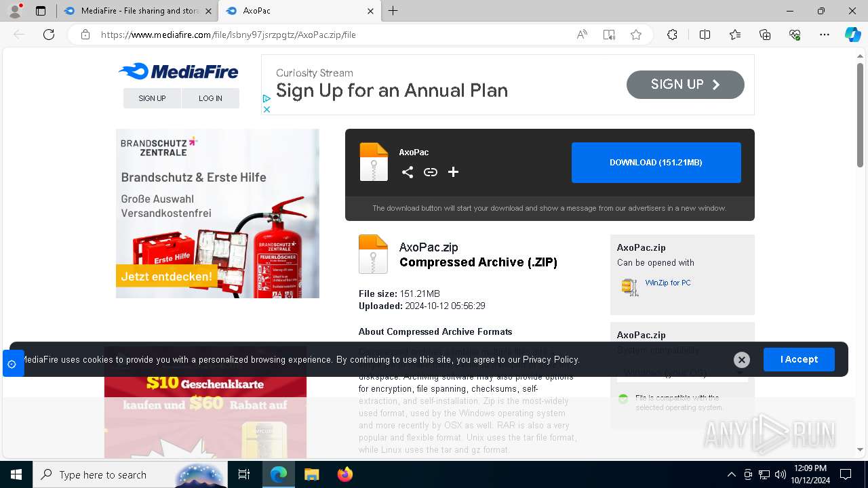Click the browser back arrow

pyautogui.click(x=19, y=35)
